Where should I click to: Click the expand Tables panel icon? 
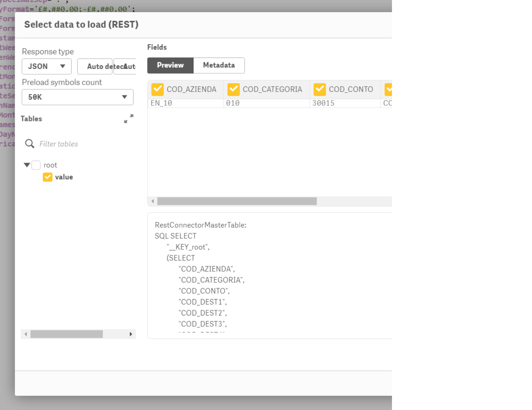click(129, 118)
